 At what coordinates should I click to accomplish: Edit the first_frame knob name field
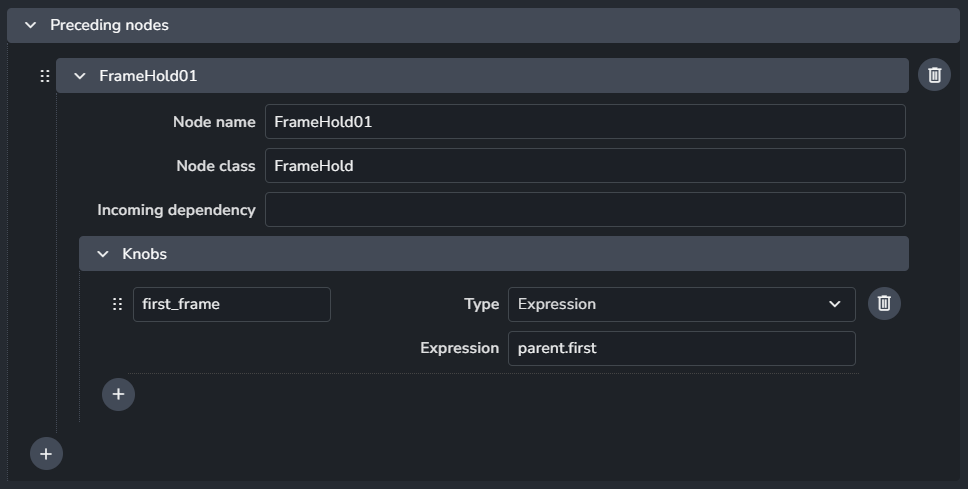pos(231,304)
